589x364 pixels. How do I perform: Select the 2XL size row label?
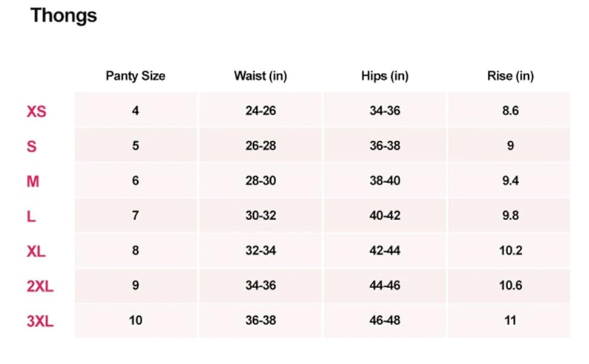[40, 286]
